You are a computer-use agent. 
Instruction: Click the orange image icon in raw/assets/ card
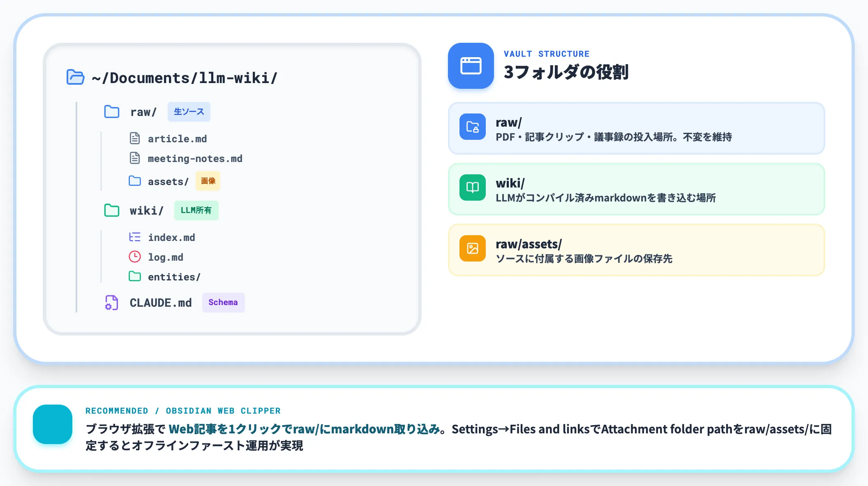coord(473,248)
